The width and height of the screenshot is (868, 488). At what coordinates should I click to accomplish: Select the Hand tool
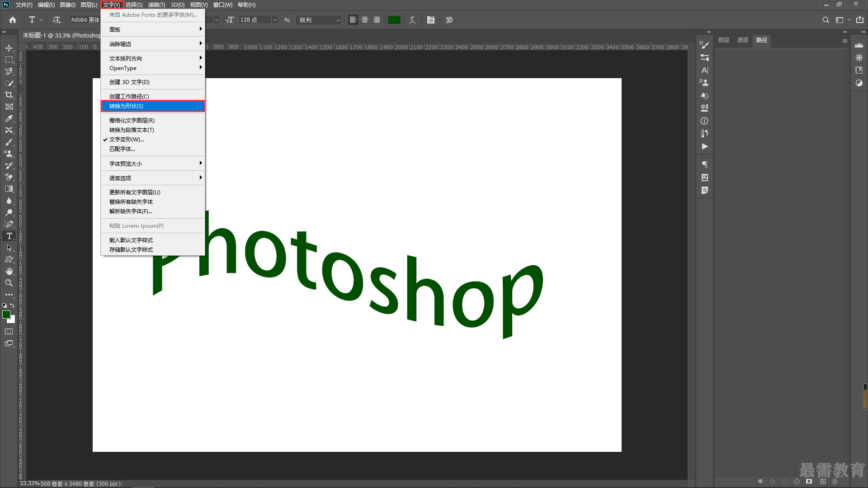point(9,271)
